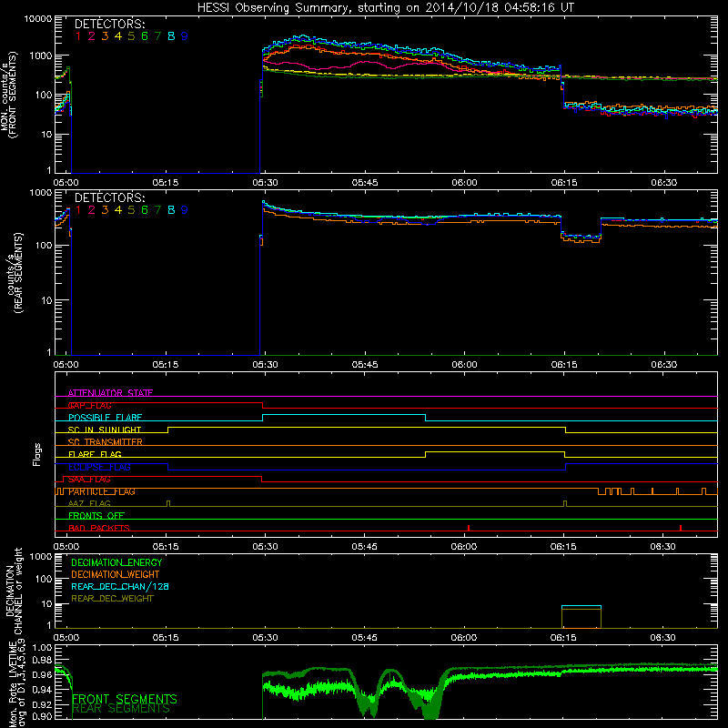Image resolution: width=728 pixels, height=728 pixels.
Task: Click detector 6 in rear segments legend
Action: point(145,210)
